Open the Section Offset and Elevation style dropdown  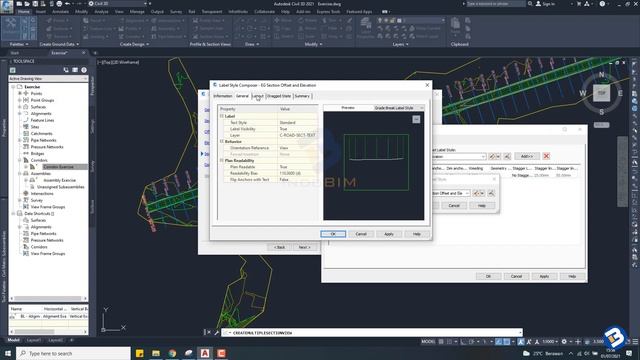click(x=451, y=193)
